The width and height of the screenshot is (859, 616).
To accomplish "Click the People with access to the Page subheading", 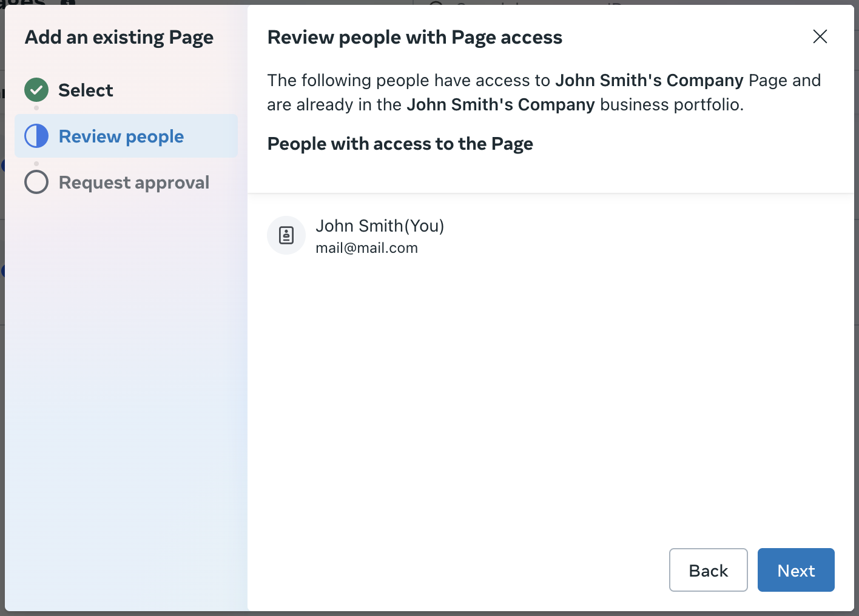I will coord(400,144).
